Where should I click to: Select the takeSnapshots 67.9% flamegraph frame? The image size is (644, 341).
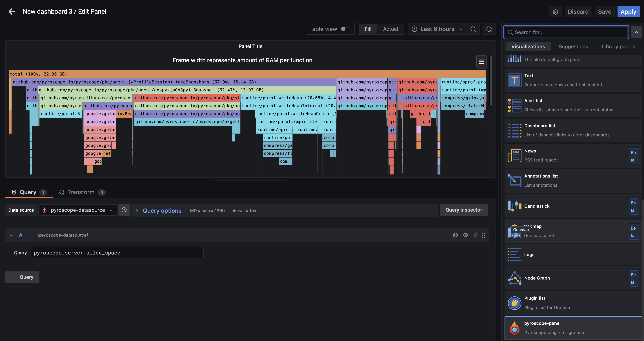[x=174, y=82]
